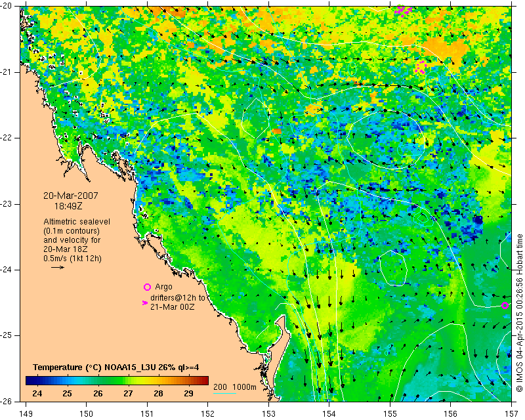Image resolution: width=525 pixels, height=420 pixels.
Task: Click the drifter cluster near latitude -20
Action: pos(403,10)
